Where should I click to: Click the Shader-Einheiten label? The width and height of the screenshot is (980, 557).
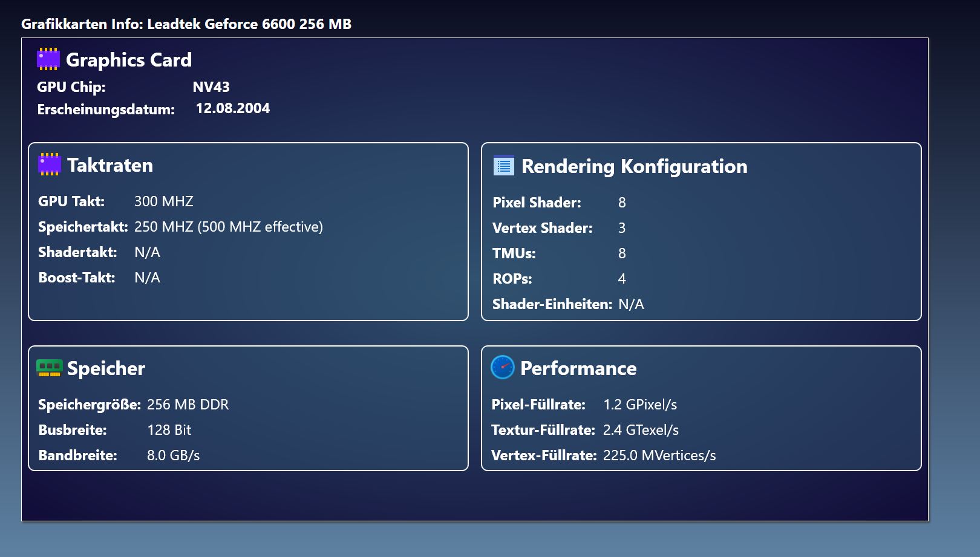pos(552,304)
